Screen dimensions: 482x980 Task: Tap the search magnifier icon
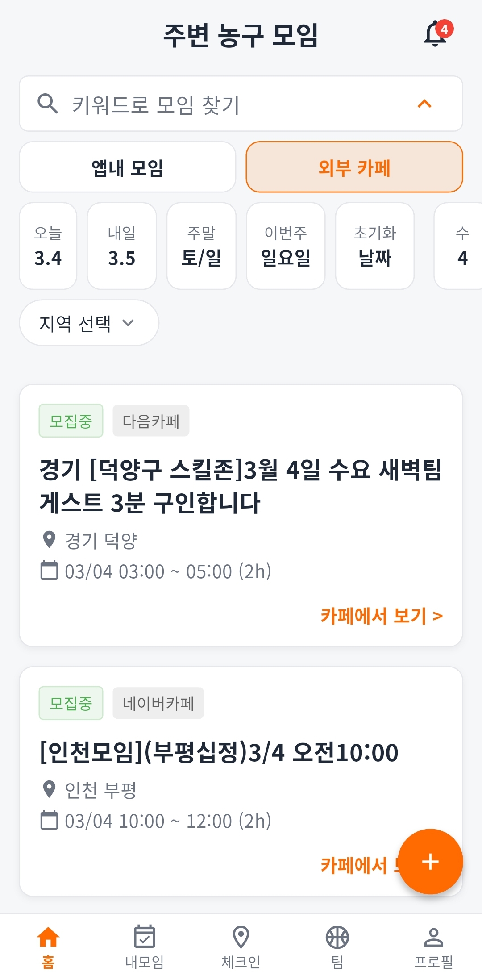(47, 104)
